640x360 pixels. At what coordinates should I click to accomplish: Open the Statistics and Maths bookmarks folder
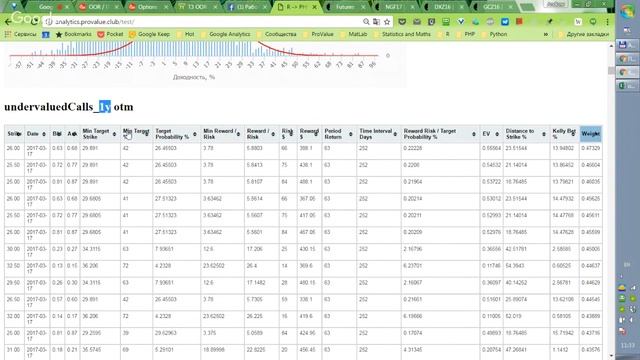click(402, 34)
